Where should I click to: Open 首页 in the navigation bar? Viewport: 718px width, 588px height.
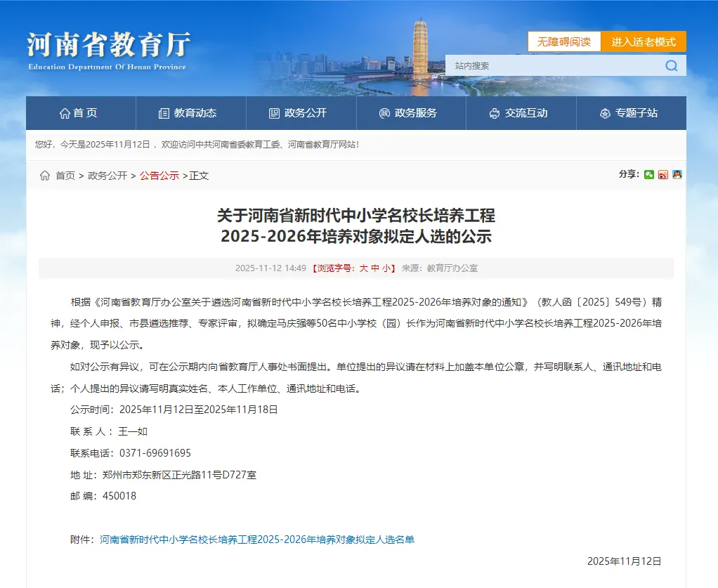click(79, 113)
